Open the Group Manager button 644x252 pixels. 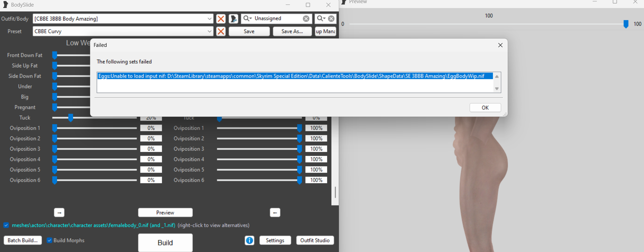pyautogui.click(x=325, y=31)
